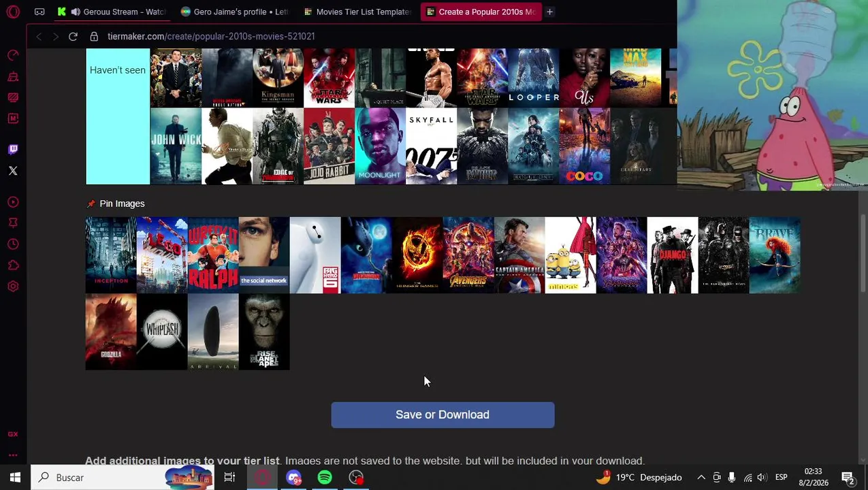Open GX Control speedometer panel
The width and height of the screenshot is (868, 490).
click(x=13, y=55)
